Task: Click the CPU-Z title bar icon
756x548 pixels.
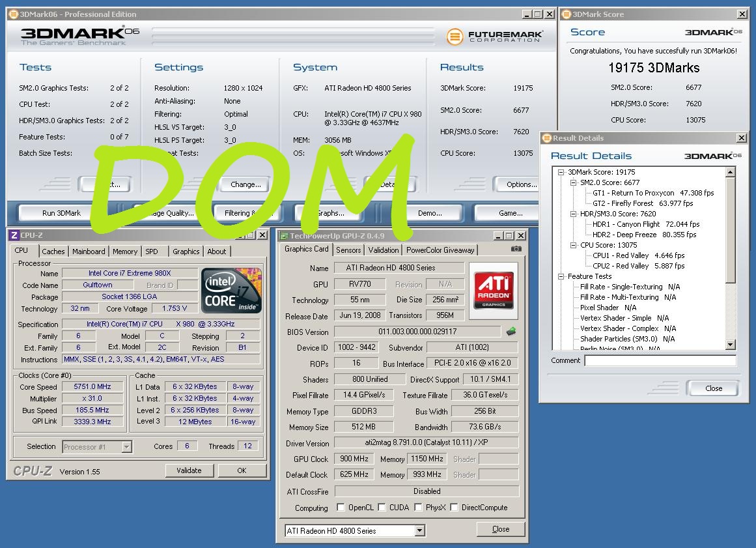Action: (x=14, y=235)
